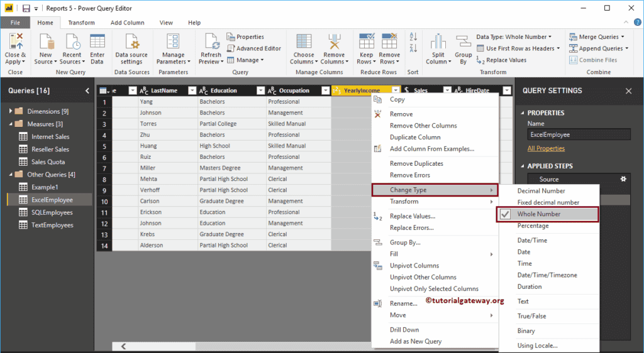Image resolution: width=644 pixels, height=353 pixels.
Task: Click the Recent Sources icon
Action: 73,41
